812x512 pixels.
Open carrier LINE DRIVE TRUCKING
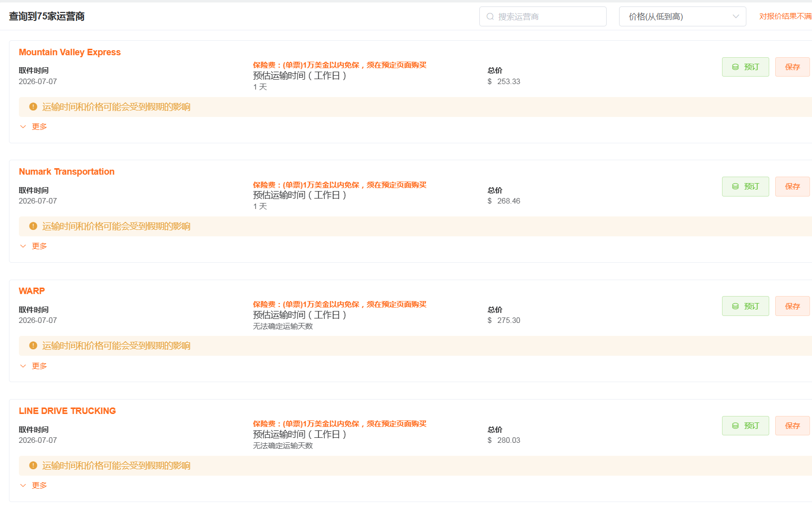67,411
